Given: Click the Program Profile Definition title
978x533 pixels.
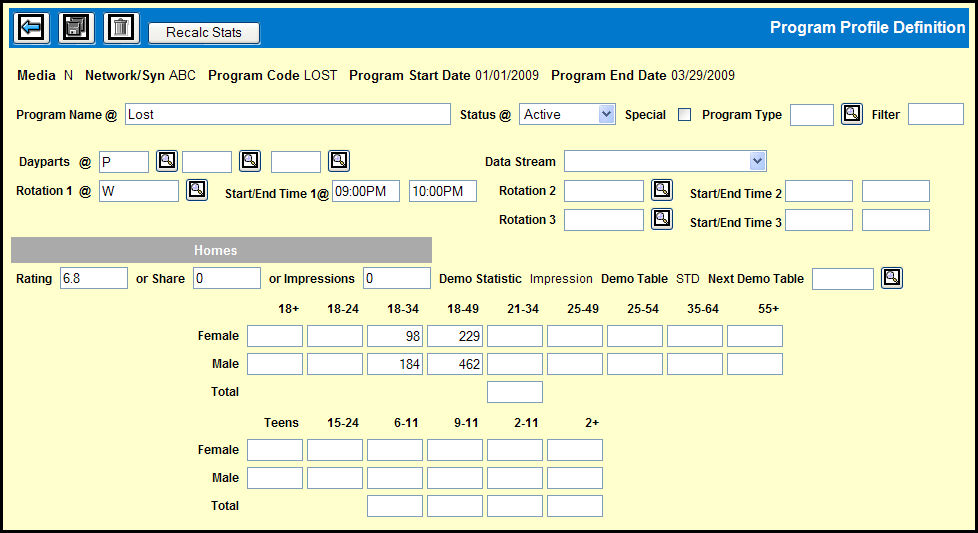Looking at the screenshot, I should [x=867, y=27].
